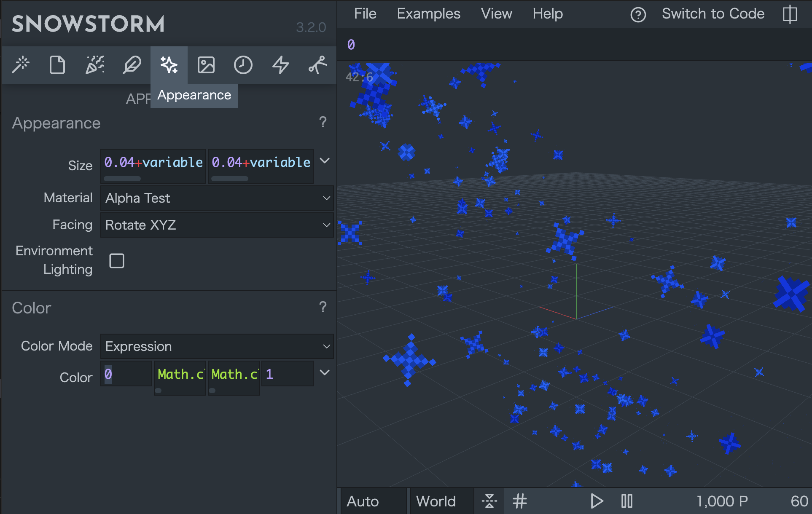Select the feather Motion tab
Image resolution: width=812 pixels, height=514 pixels.
132,65
